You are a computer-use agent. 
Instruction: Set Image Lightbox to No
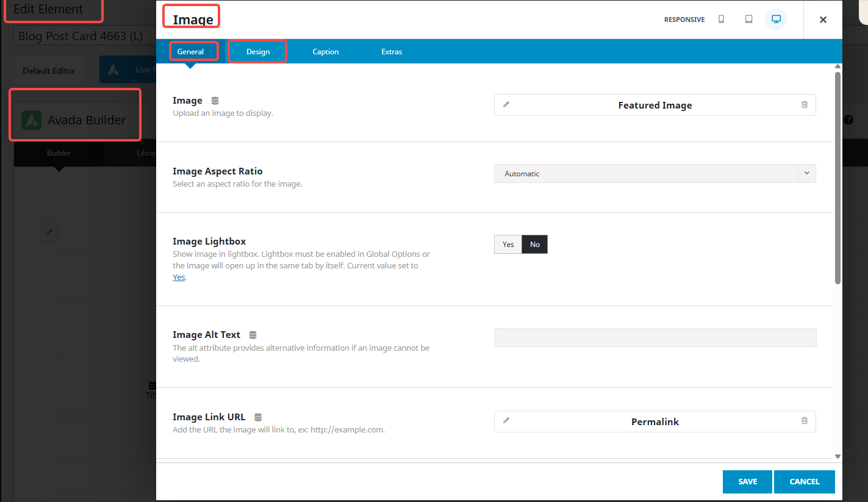535,245
